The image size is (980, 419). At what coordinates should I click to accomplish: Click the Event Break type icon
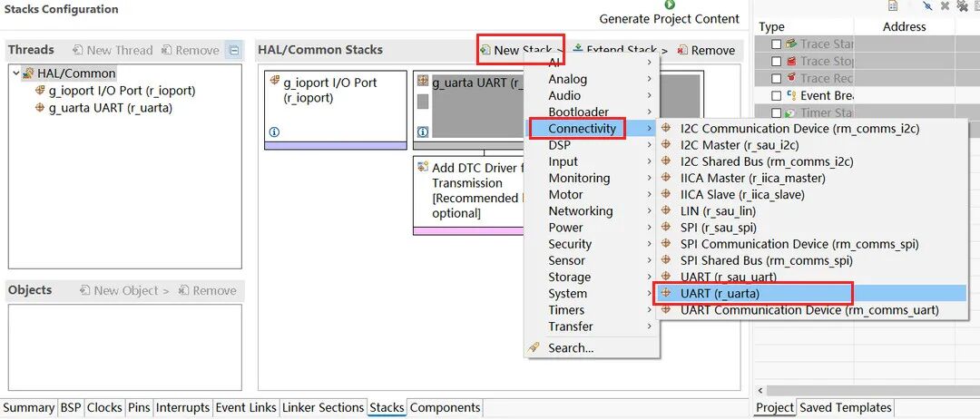pos(791,95)
